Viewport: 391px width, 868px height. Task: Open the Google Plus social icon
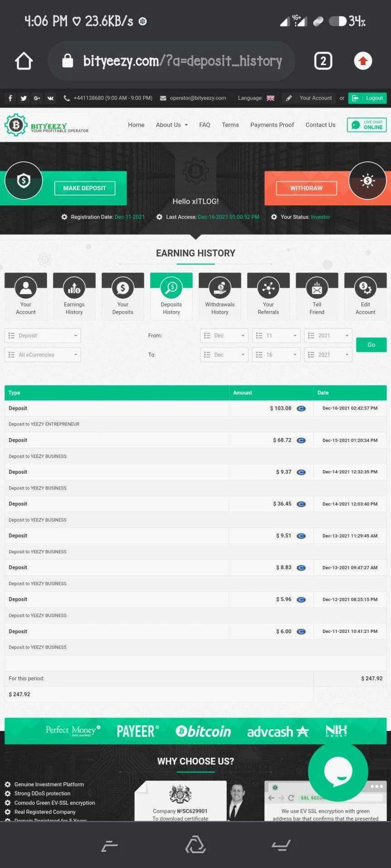click(x=37, y=98)
